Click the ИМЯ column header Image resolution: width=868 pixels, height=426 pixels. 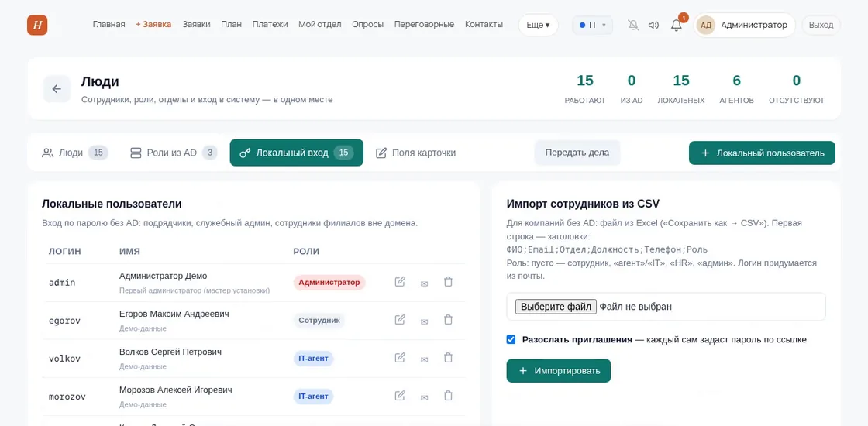(x=129, y=251)
